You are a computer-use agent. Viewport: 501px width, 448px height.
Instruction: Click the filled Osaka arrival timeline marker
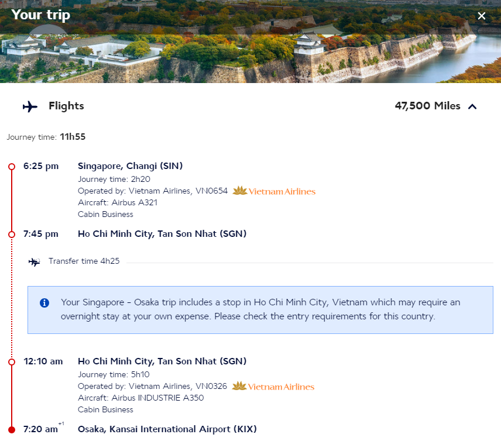(12, 430)
